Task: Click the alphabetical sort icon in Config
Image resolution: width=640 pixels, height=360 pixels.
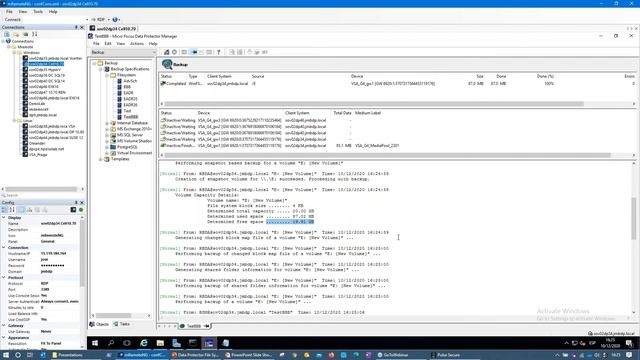Action: (12, 210)
